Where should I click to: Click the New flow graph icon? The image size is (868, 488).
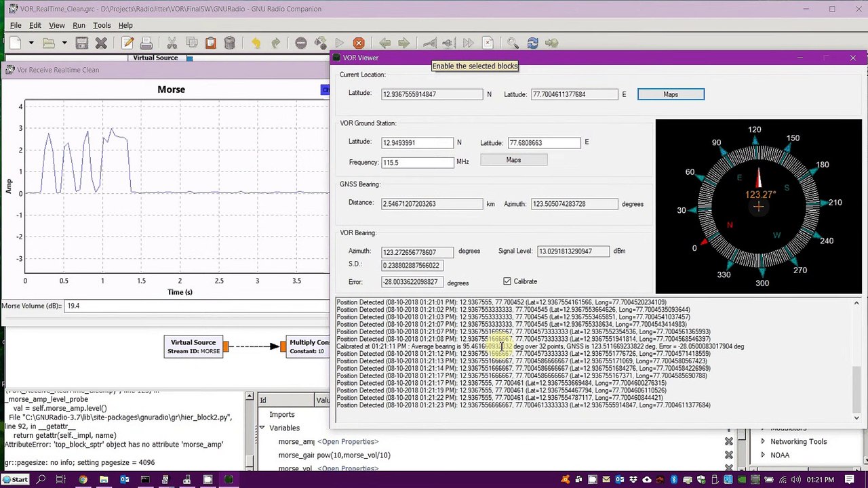point(16,43)
